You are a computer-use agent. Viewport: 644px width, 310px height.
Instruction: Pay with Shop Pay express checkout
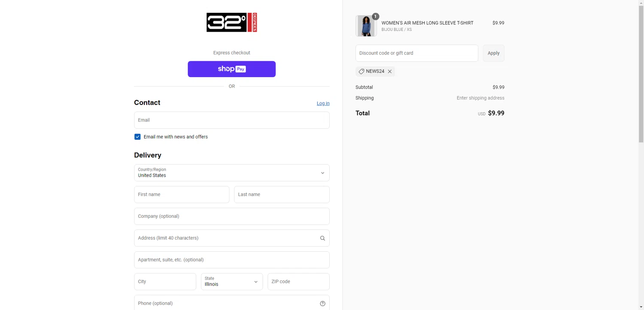231,69
